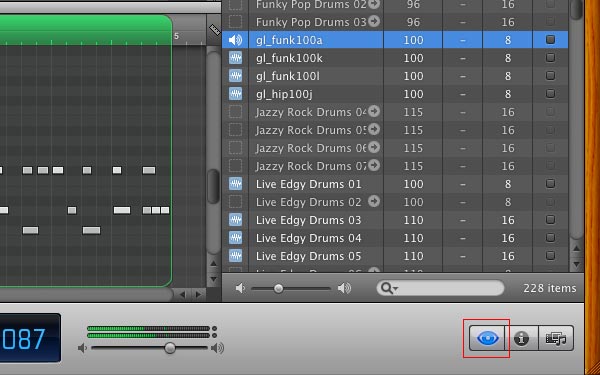
Task: Select Live Edgy Drums 01 loop name
Action: (x=308, y=184)
